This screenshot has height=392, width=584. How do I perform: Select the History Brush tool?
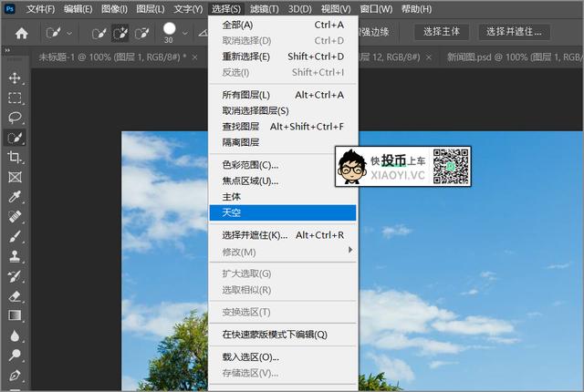(15, 276)
